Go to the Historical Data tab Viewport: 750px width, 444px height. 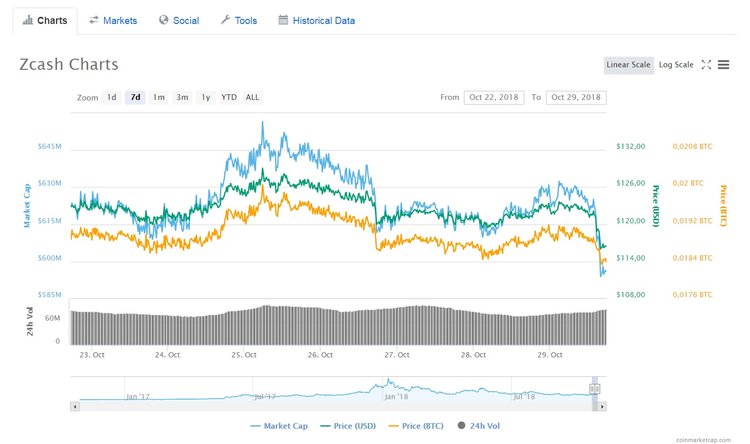tap(315, 20)
